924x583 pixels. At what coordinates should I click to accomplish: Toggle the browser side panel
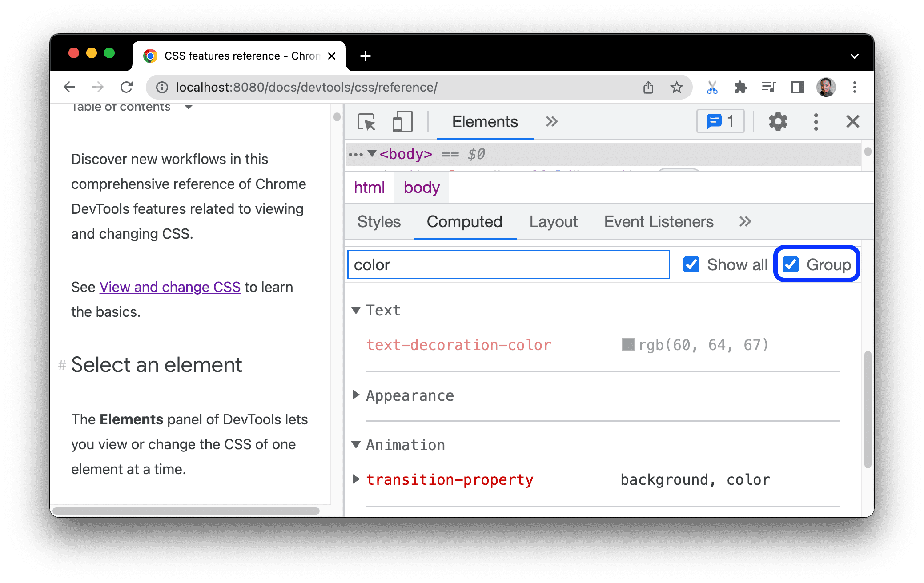pos(798,87)
